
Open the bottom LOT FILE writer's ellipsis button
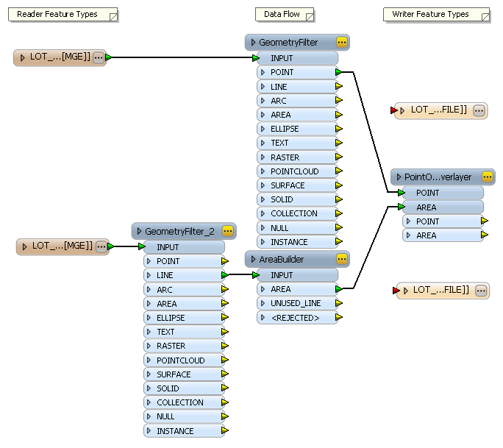pos(481,291)
